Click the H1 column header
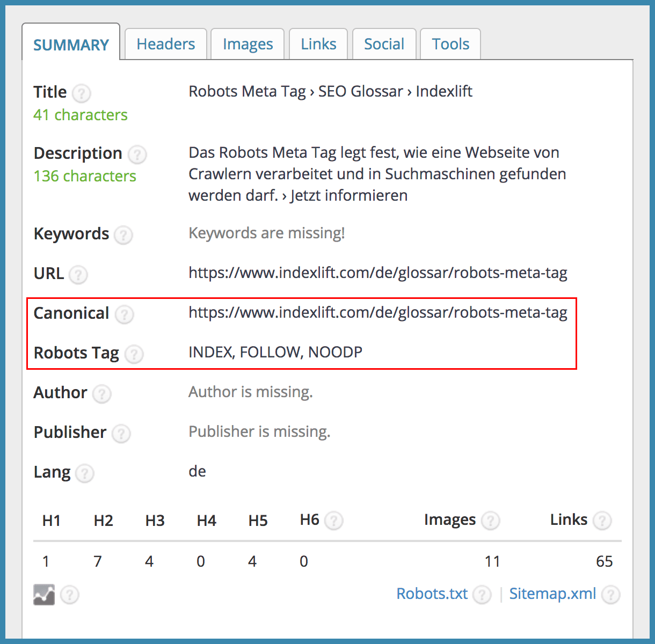 pos(52,521)
